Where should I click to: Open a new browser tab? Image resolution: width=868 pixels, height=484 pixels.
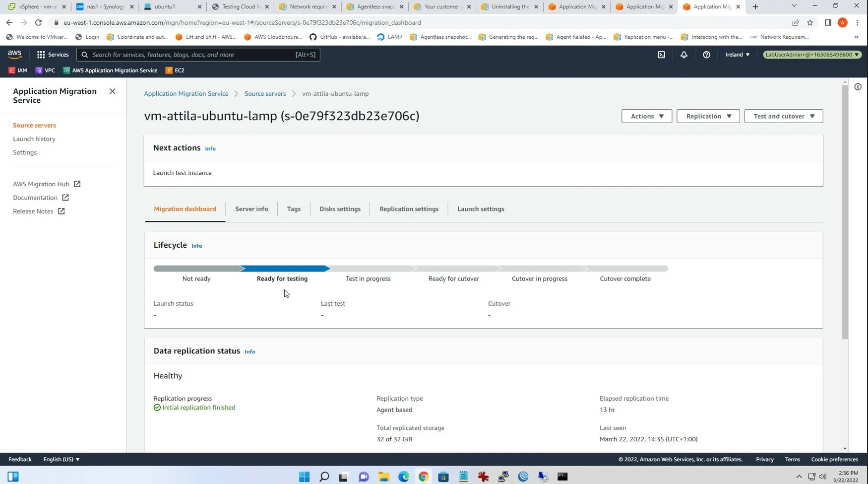755,6
